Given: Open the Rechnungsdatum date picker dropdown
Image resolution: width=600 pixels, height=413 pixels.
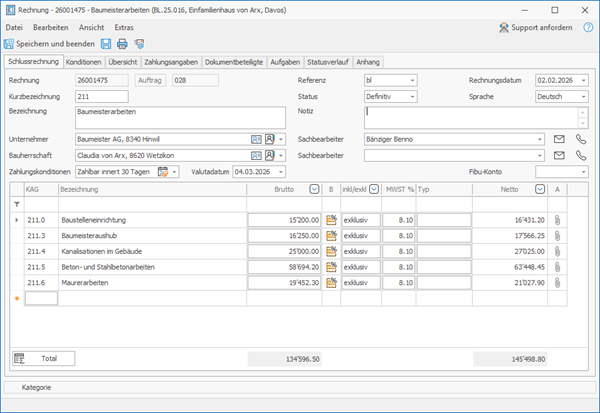Looking at the screenshot, I should 584,80.
